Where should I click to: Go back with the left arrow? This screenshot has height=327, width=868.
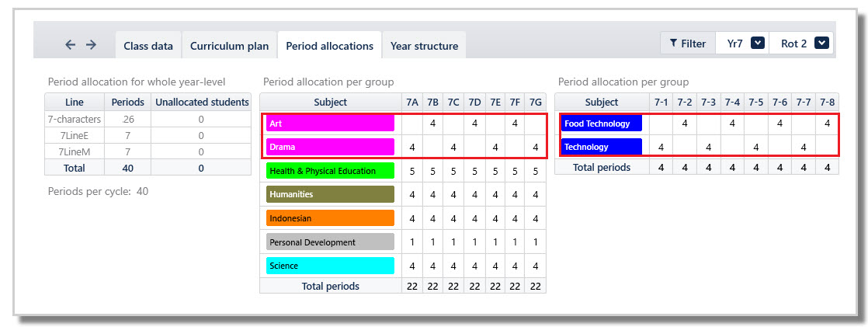(71, 45)
